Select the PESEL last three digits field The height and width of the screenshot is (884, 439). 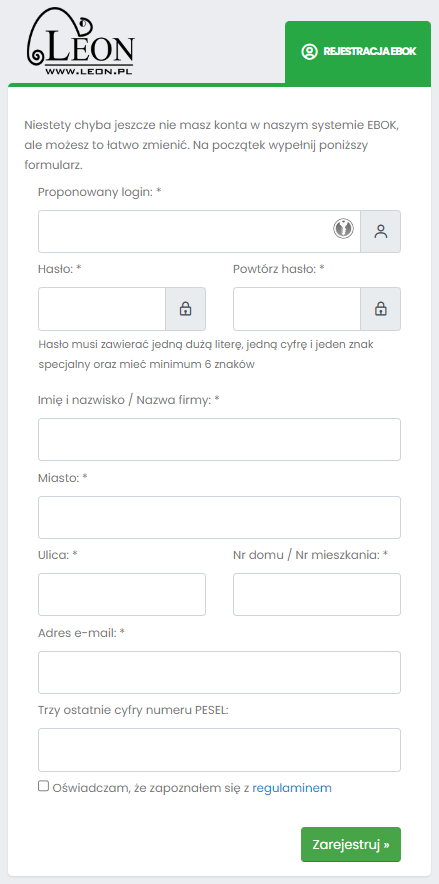point(219,750)
